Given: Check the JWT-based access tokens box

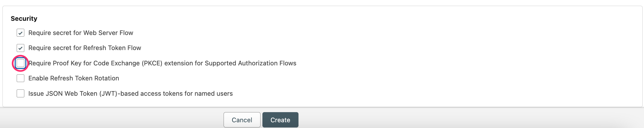Looking at the screenshot, I should point(21,94).
